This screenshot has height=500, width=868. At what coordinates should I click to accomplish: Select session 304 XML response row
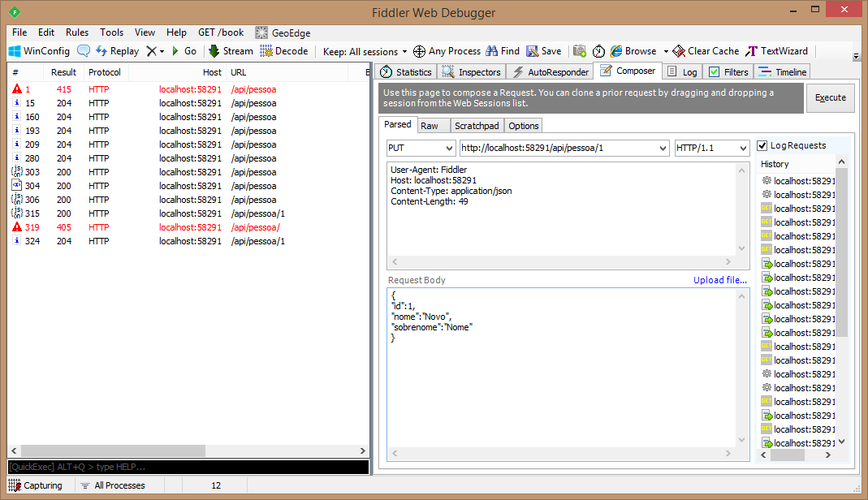click(188, 186)
